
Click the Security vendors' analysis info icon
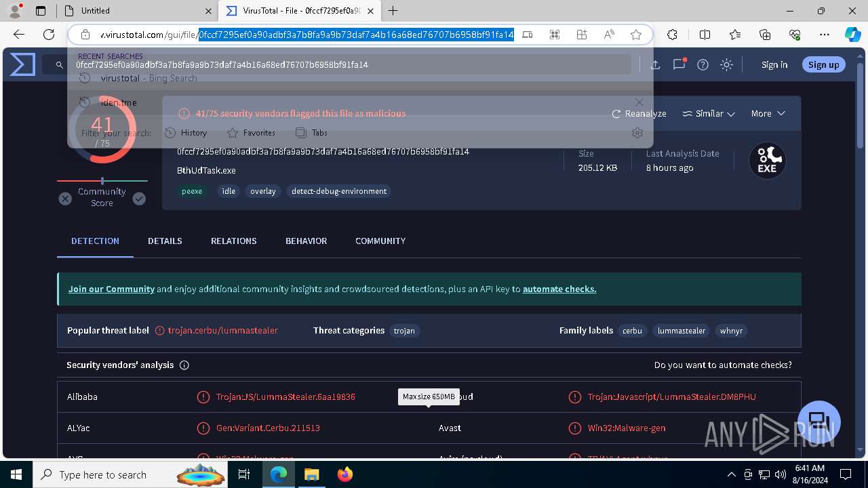[184, 365]
